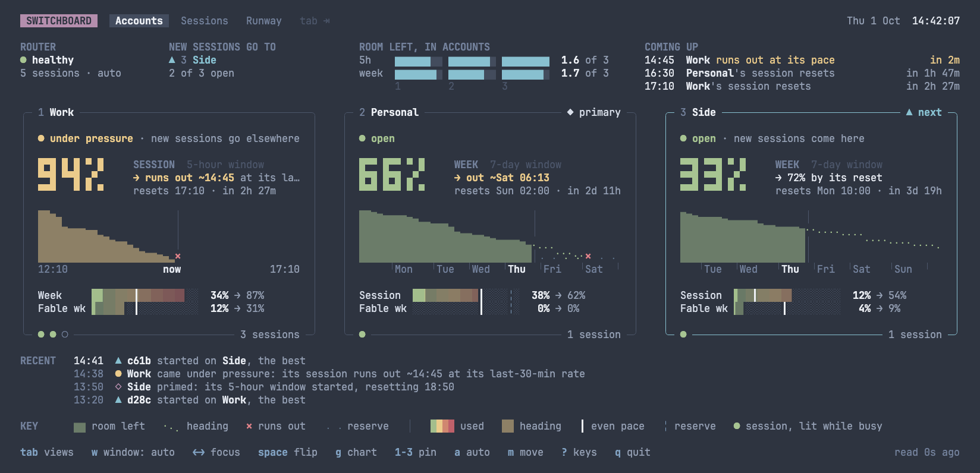Select the 'c61b started on Side' log line
Viewport: 980px width, 473px height.
pyautogui.click(x=190, y=361)
